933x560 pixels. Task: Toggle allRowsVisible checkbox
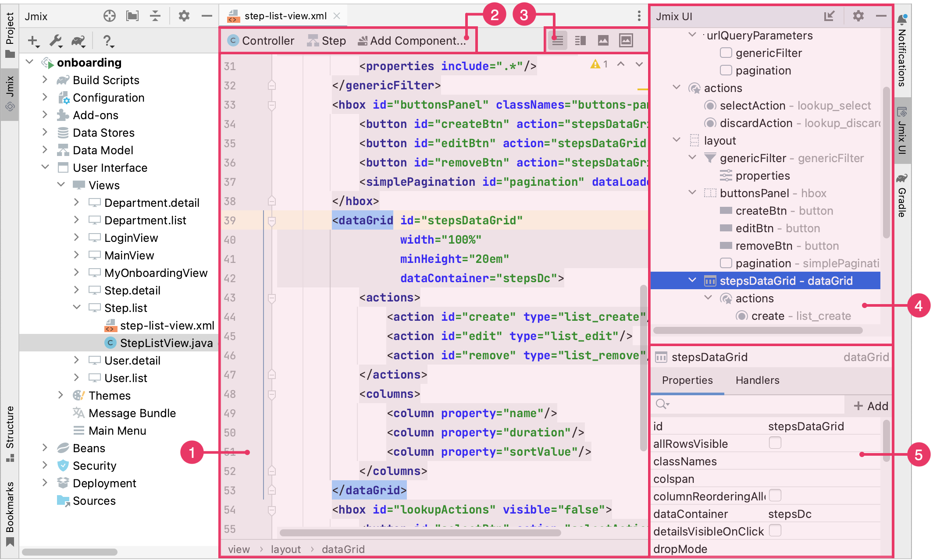pos(775,443)
